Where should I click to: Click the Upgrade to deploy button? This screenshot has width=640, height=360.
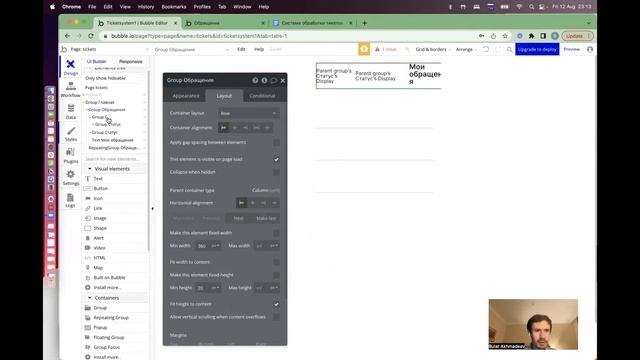(x=537, y=49)
